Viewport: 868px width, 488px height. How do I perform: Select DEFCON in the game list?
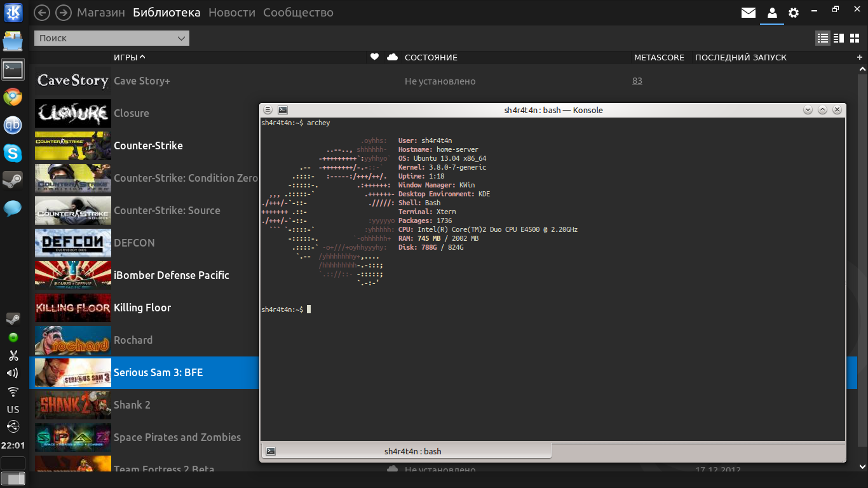tap(134, 243)
